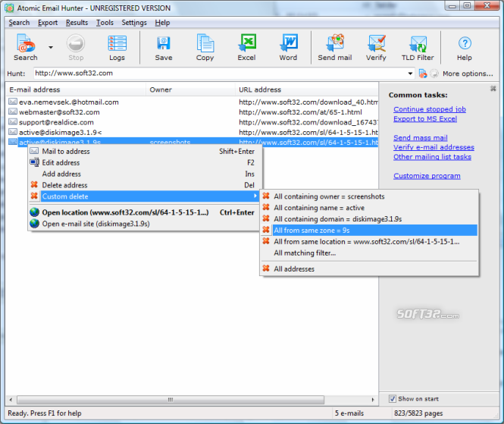Delete all containing name = active
Screen dimensions: 504x424
(x=369, y=208)
